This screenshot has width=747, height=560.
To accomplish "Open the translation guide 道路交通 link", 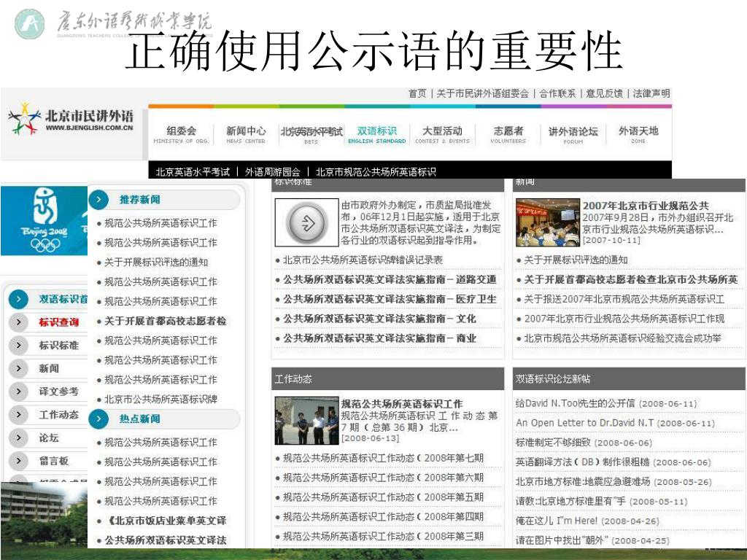I will coord(390,279).
